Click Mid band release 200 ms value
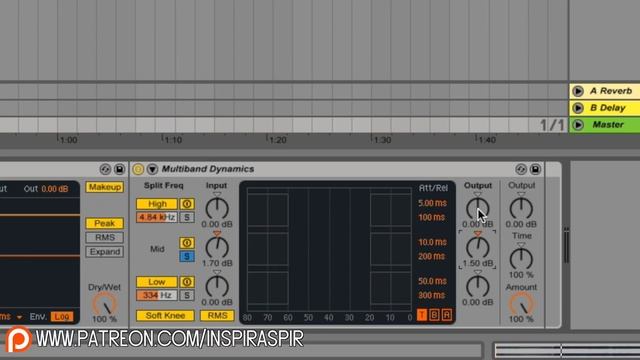The height and width of the screenshot is (360, 640). click(x=431, y=256)
